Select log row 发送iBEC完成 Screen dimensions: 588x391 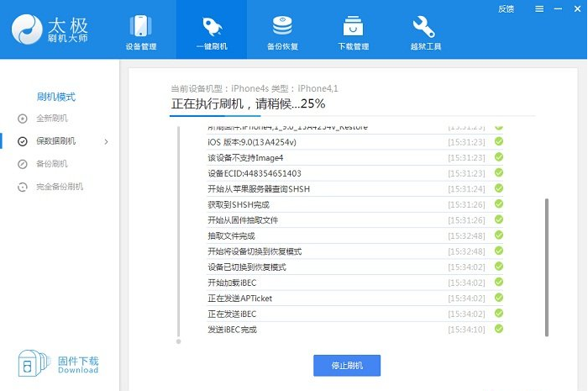(354, 330)
